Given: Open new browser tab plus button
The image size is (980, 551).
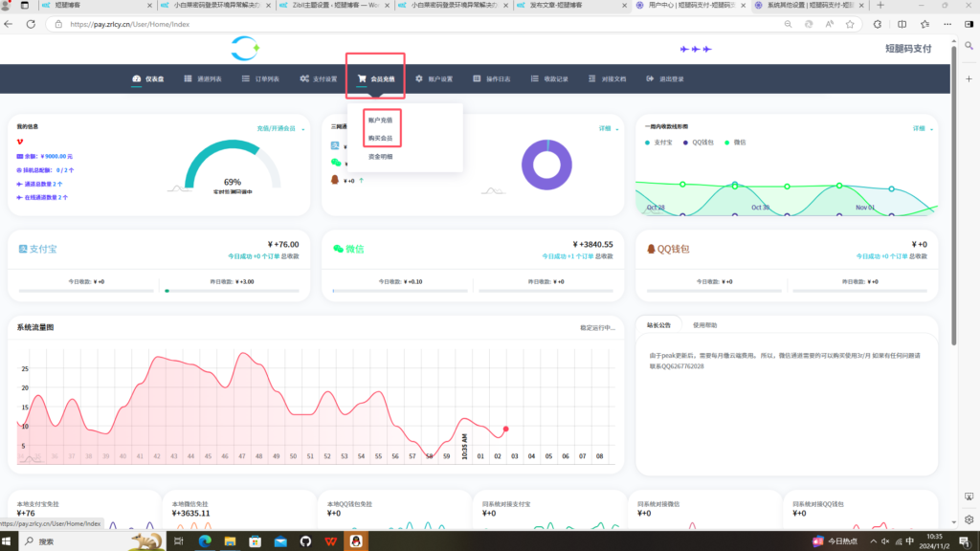Looking at the screenshot, I should point(880,5).
